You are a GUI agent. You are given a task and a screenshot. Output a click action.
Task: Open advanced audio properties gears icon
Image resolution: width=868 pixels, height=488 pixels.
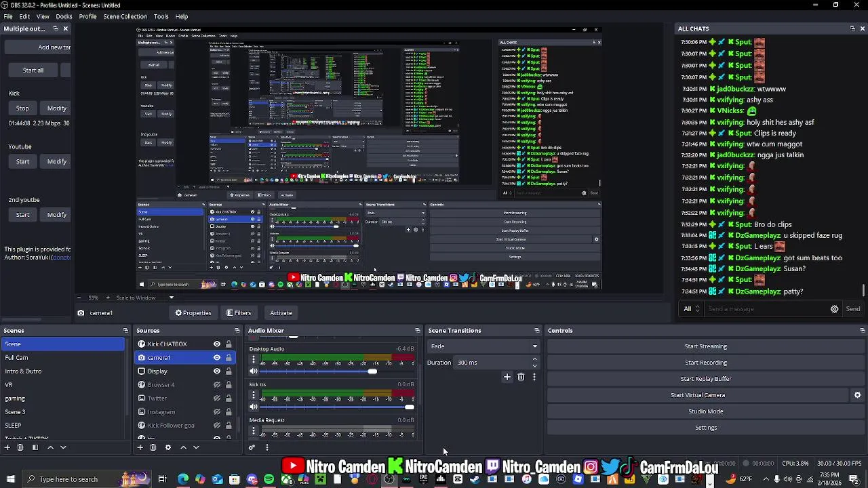[x=252, y=447]
